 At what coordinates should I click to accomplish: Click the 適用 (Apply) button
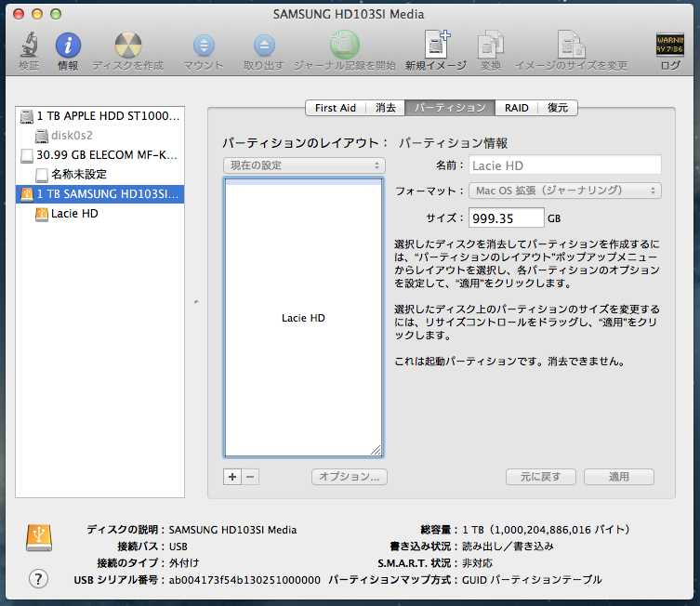point(618,477)
